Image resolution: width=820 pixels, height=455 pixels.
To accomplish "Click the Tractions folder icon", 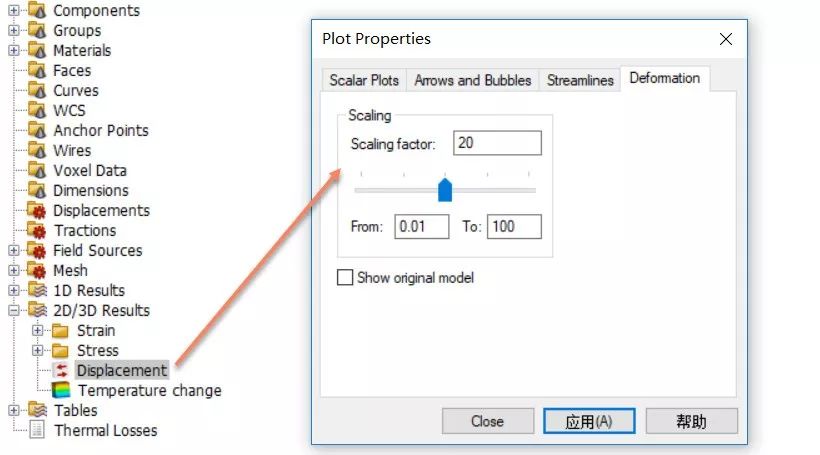I will 37,230.
